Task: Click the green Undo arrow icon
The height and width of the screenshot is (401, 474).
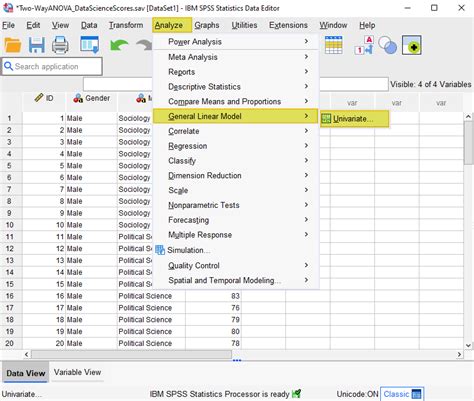Action: coord(119,45)
